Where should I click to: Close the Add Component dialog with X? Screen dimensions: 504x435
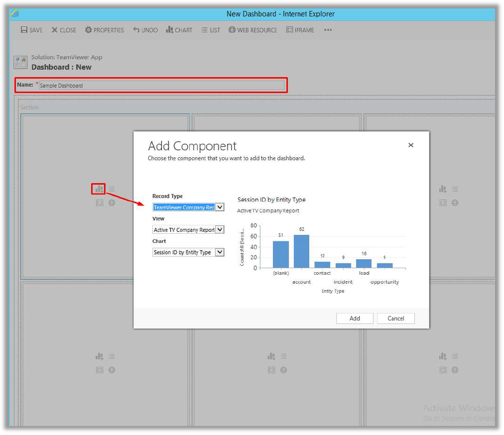[411, 145]
